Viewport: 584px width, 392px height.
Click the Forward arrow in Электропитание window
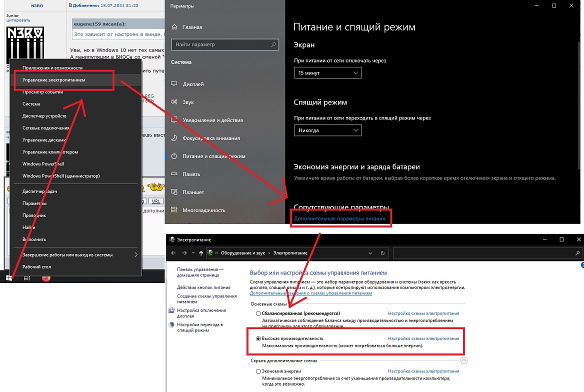click(x=184, y=253)
